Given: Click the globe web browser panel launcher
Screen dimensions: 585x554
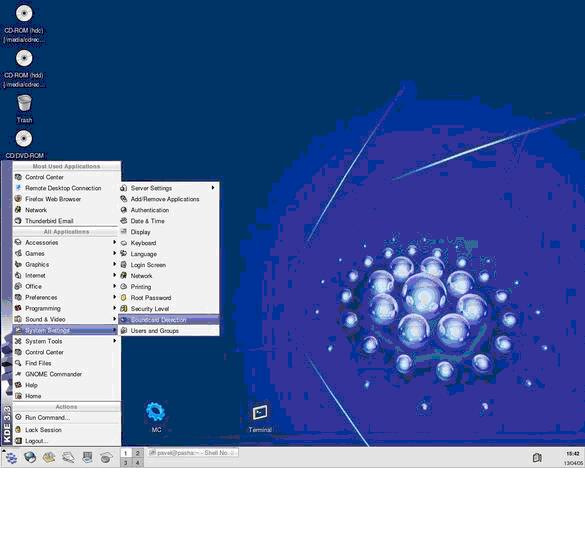Looking at the screenshot, I should pyautogui.click(x=30, y=457).
